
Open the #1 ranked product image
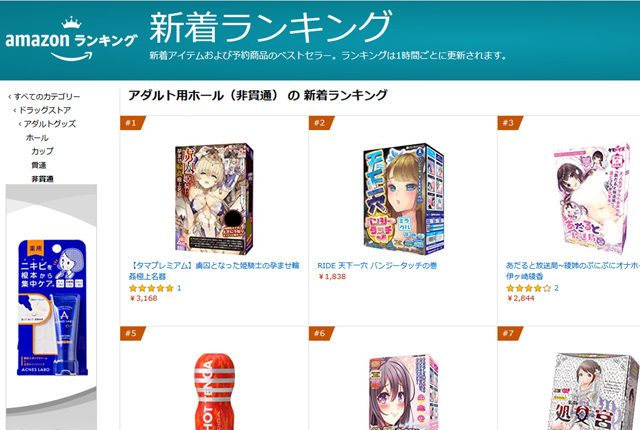pyautogui.click(x=214, y=199)
